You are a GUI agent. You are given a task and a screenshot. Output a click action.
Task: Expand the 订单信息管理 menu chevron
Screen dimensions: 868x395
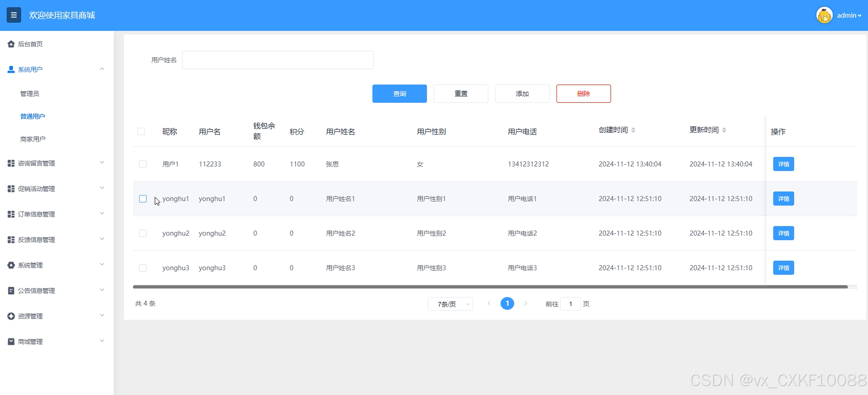[x=102, y=213]
